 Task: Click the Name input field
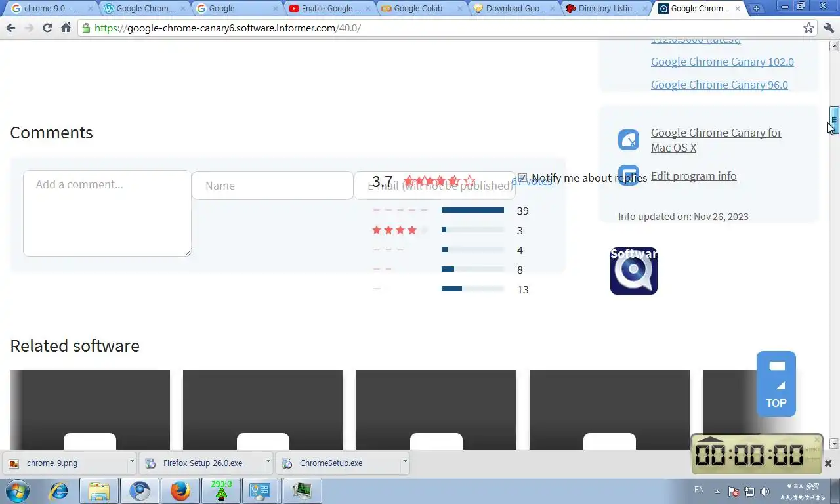272,186
